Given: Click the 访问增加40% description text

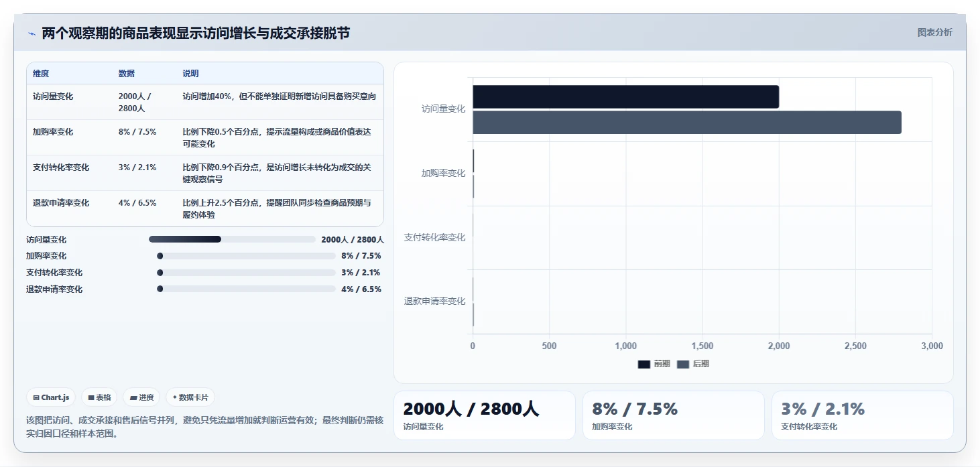Looking at the screenshot, I should (x=280, y=96).
